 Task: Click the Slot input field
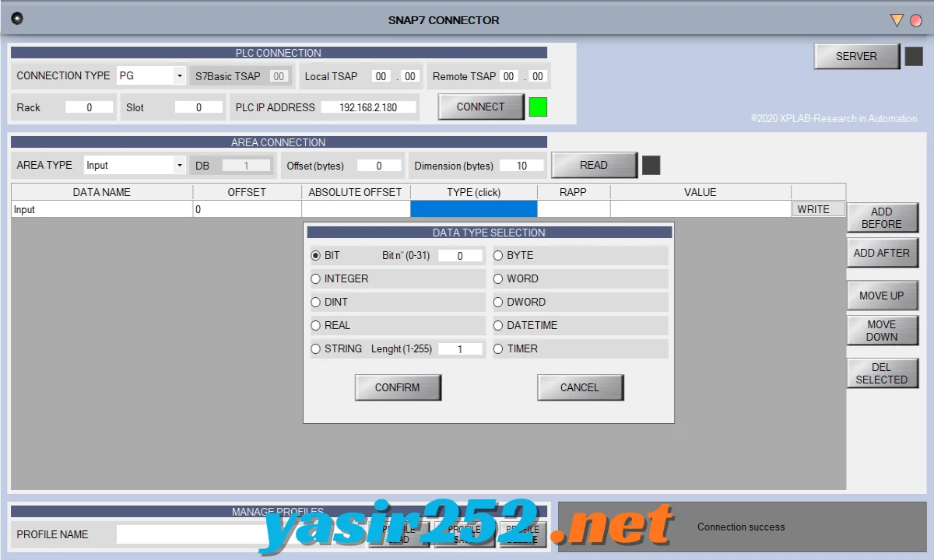point(198,107)
